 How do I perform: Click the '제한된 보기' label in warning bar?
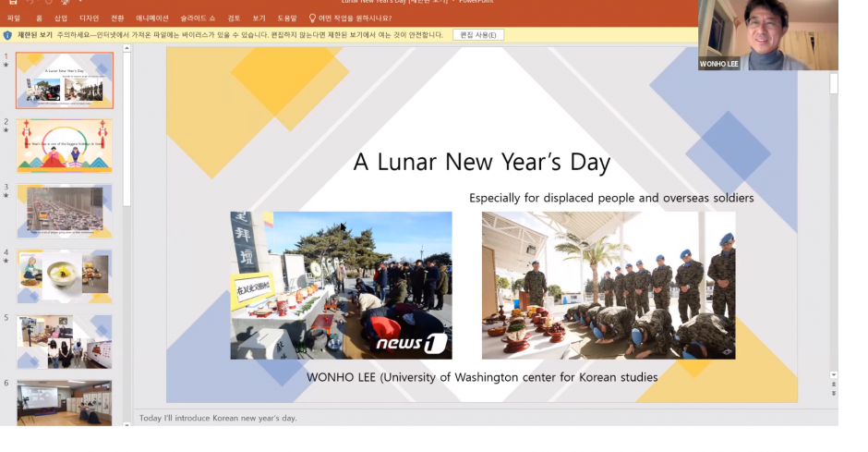[x=35, y=35]
